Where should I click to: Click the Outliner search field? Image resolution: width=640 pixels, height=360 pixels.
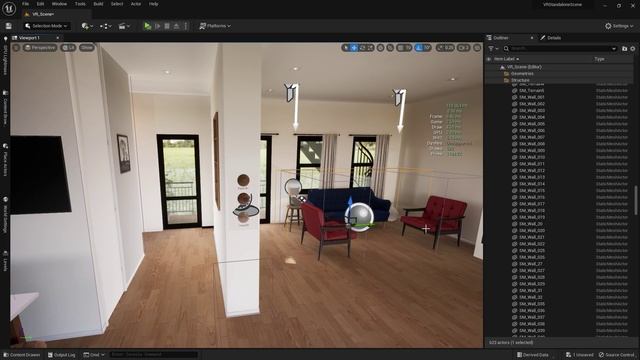pyautogui.click(x=559, y=49)
